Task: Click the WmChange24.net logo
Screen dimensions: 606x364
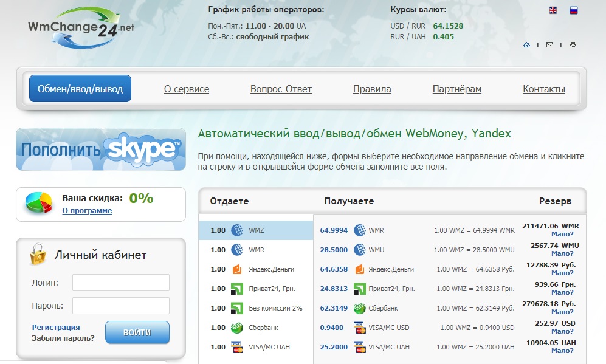Action: pos(81,27)
